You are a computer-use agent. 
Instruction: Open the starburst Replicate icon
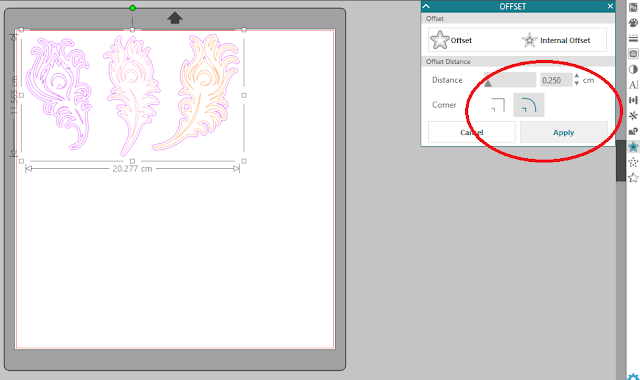click(x=633, y=116)
